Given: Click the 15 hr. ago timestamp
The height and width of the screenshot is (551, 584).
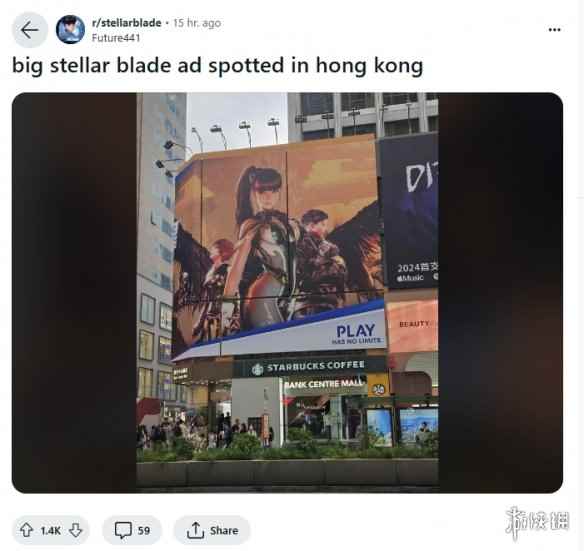Looking at the screenshot, I should (x=197, y=23).
